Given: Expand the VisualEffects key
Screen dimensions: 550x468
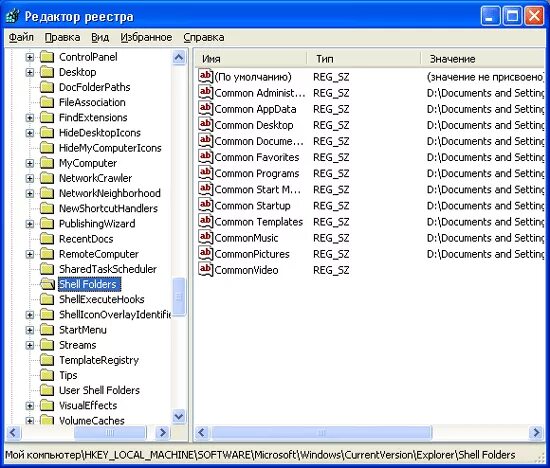Looking at the screenshot, I should [30, 406].
